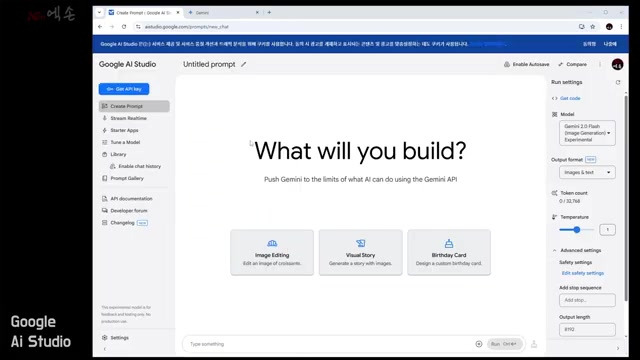Viewport: 640px width, 360px height.
Task: Click the Temperature slider
Action: [576, 230]
